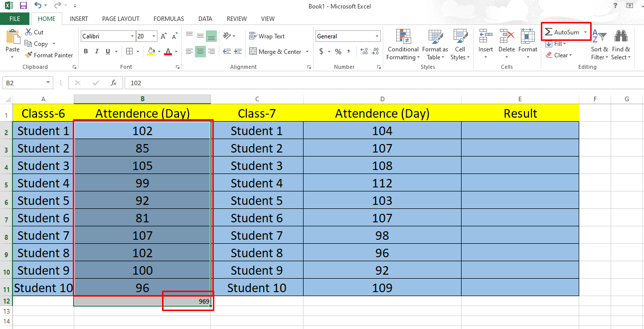
Task: Toggle Italic formatting
Action: pyautogui.click(x=97, y=51)
